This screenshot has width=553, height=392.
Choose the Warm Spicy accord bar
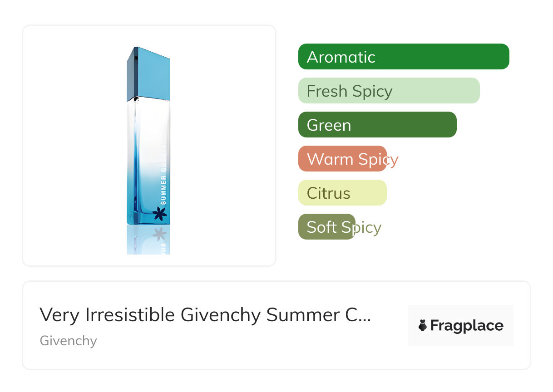click(342, 159)
